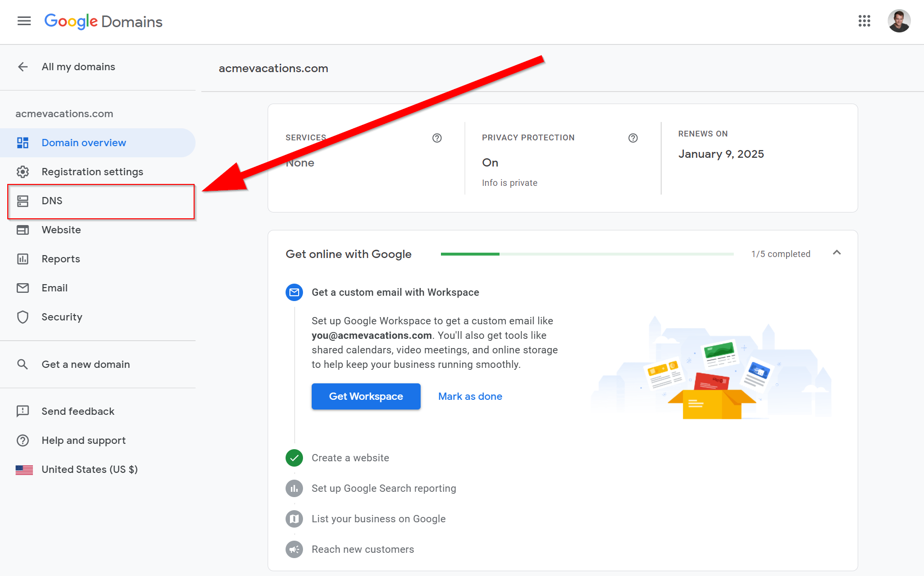Click the Send feedback icon
Screen dimensions: 924x576
click(x=23, y=411)
